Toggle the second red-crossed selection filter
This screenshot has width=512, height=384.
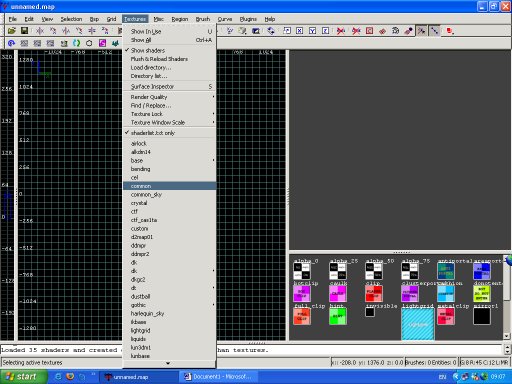[x=356, y=31]
